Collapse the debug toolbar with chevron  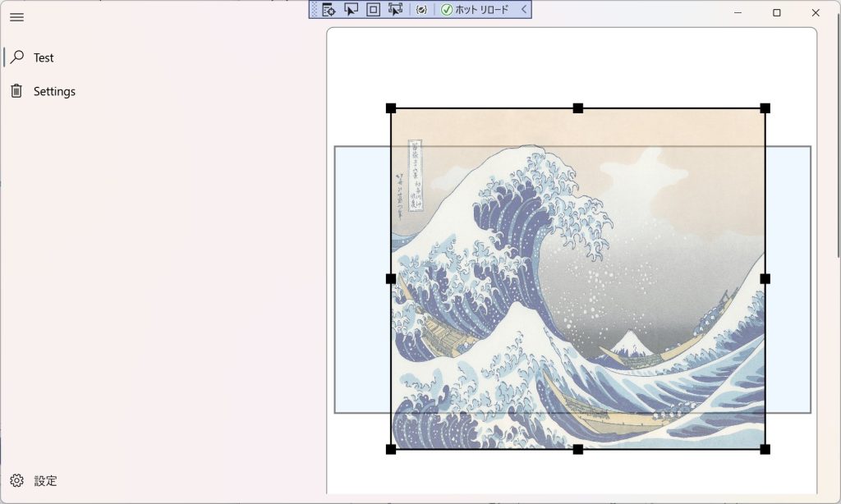pyautogui.click(x=523, y=9)
